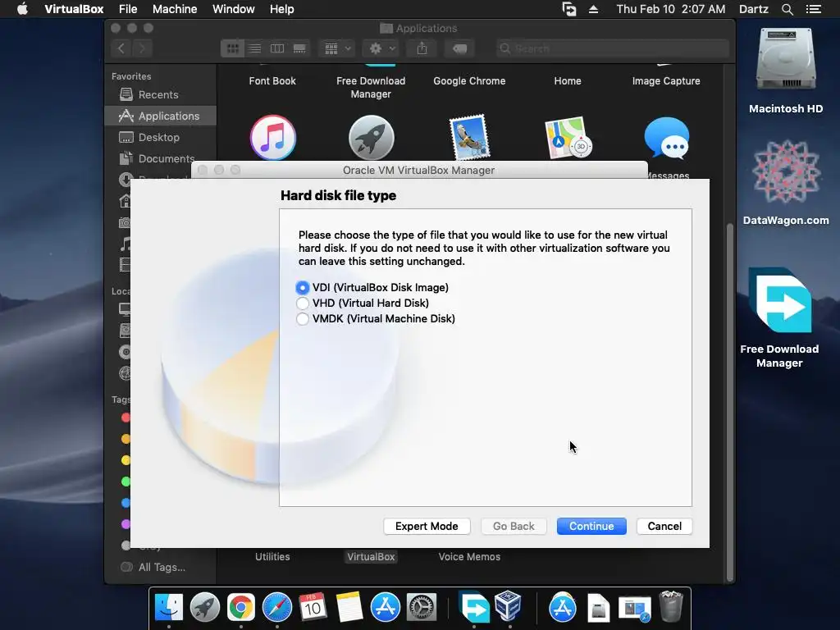Switch to Expert Mode

[x=427, y=526]
